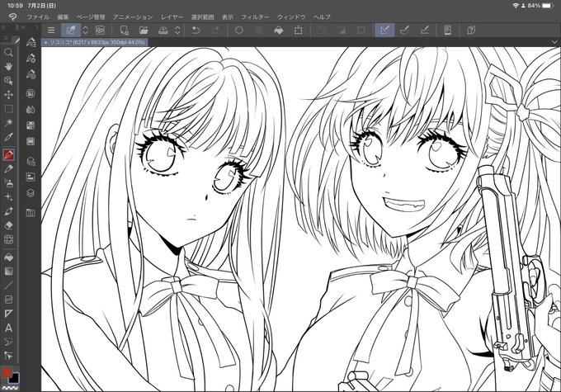Collapse tool palette with double chevron
This screenshot has width=561, height=392.
click(3, 27)
